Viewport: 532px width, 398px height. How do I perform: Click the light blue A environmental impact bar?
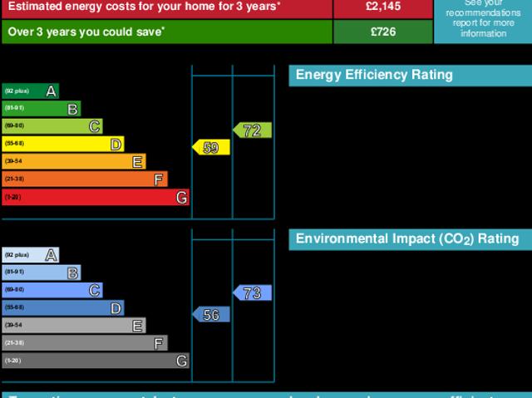click(x=30, y=255)
